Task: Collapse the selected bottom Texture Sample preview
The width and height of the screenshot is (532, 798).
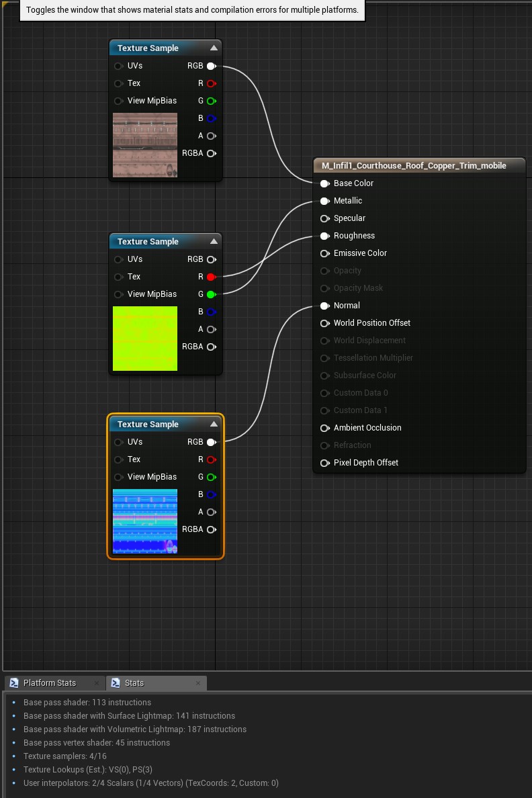Action: (214, 425)
